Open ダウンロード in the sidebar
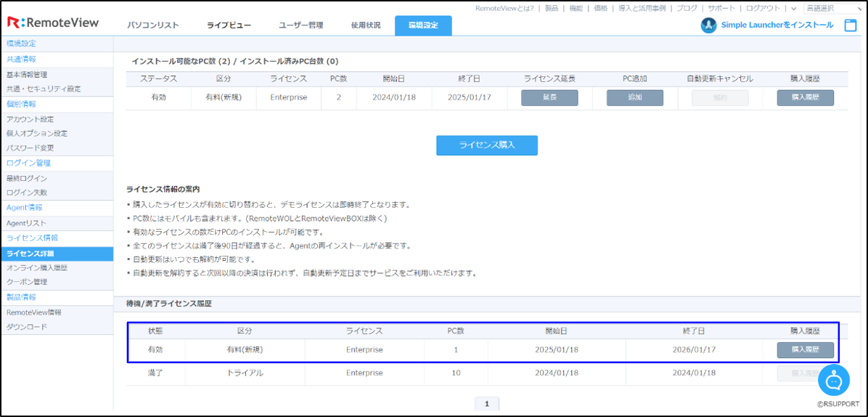868x417 pixels. [26, 327]
